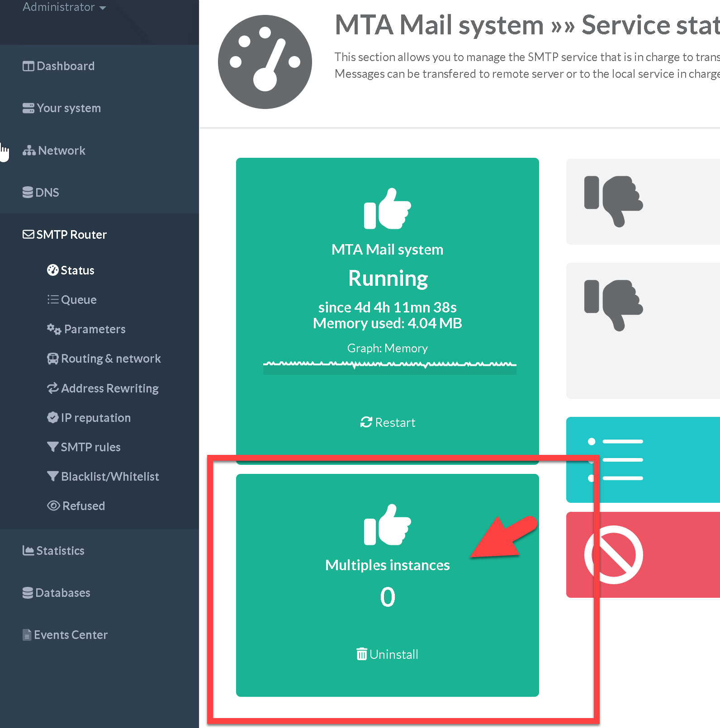Open the DNS menu item
Image resolution: width=720 pixels, height=728 pixels.
coord(47,193)
